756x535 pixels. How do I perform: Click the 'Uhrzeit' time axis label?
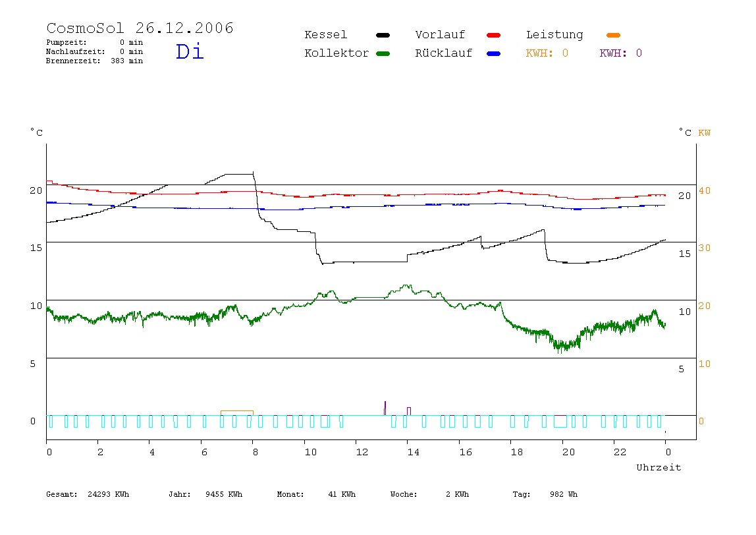(x=659, y=467)
